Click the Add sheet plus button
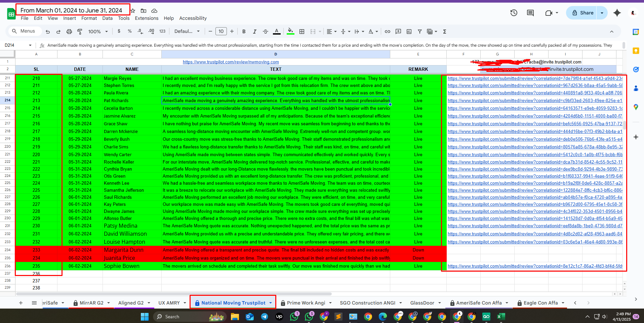644x323 pixels. click(x=21, y=303)
